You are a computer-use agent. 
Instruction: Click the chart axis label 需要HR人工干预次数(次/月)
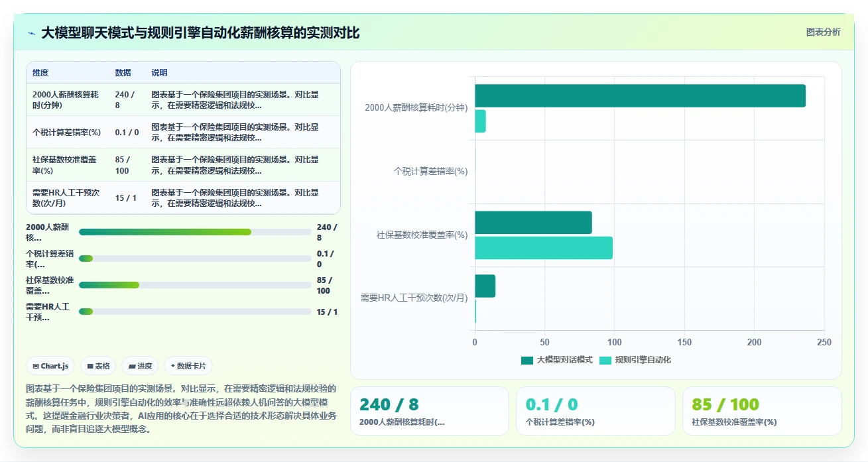pos(414,298)
